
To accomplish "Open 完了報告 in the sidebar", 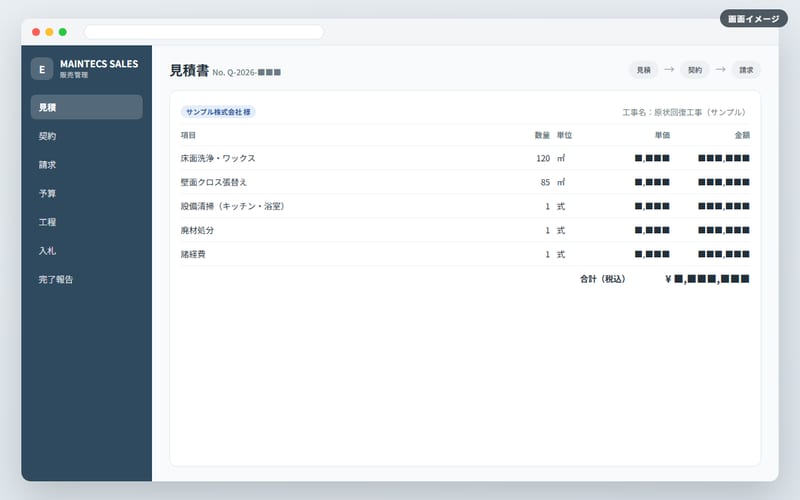I will tap(87, 279).
